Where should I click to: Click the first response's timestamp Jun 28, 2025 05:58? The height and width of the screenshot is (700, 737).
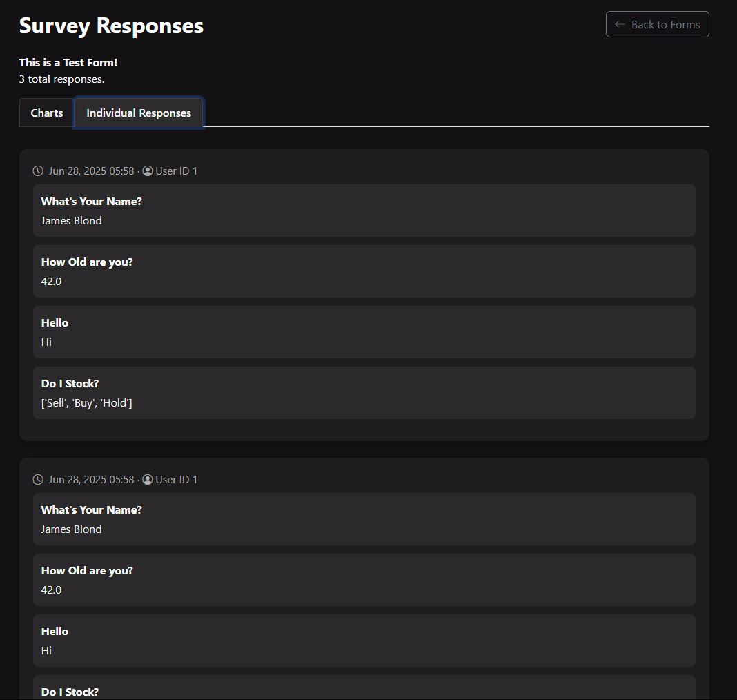91,171
